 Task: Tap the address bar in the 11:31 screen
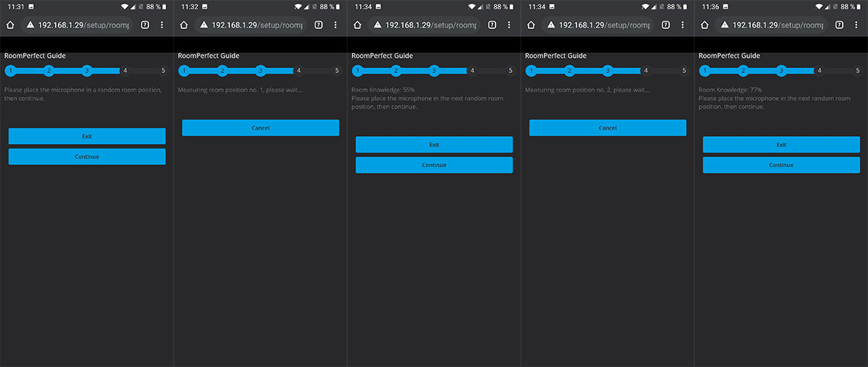pos(77,25)
